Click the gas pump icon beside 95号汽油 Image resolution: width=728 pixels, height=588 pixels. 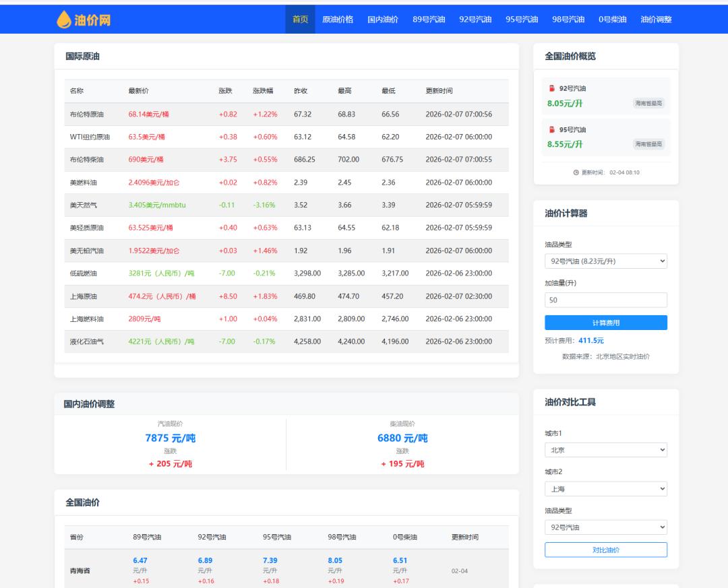551,129
